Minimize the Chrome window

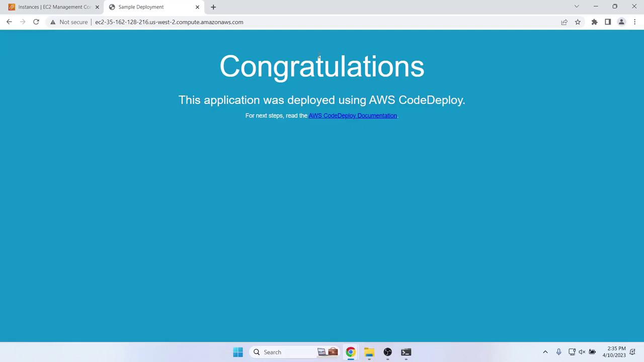click(596, 7)
